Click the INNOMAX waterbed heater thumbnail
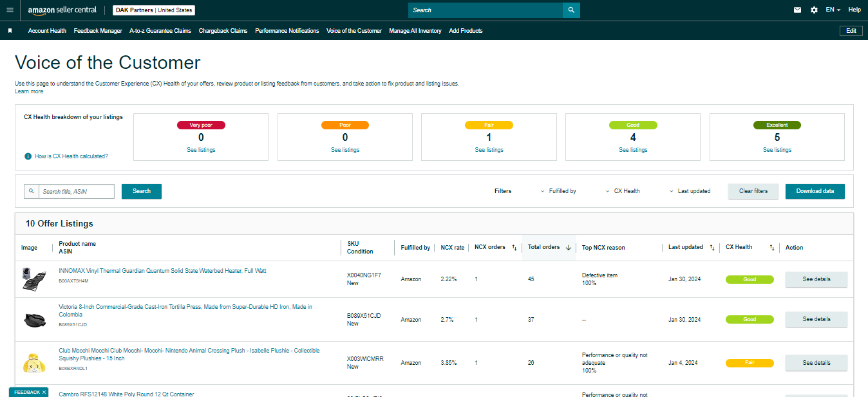The width and height of the screenshot is (868, 397). 33,279
